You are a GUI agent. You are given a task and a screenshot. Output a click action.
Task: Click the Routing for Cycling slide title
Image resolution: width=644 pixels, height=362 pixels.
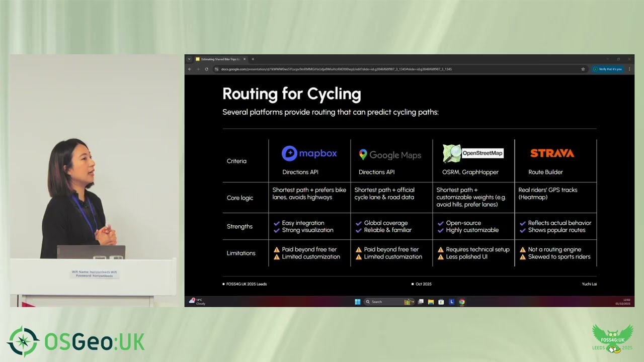click(292, 94)
